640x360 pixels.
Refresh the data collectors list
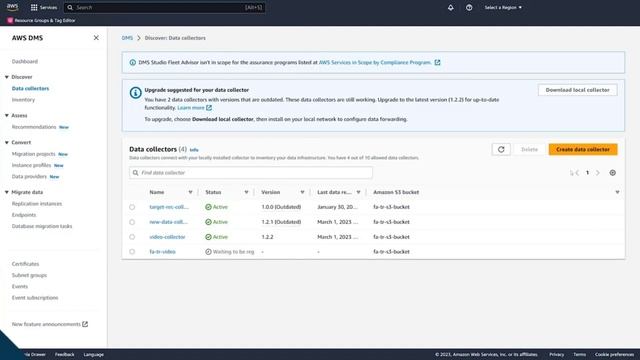501,149
